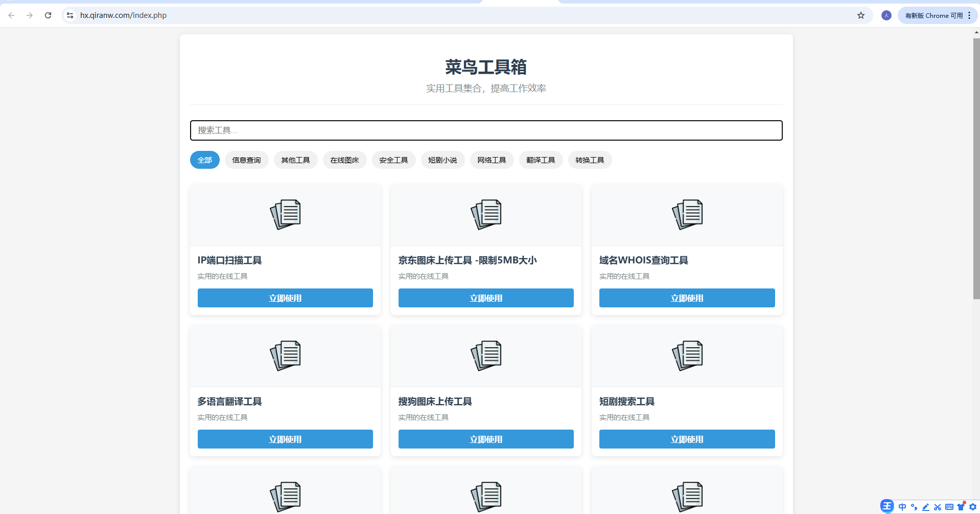Click 立即使用 under 短剧搜索工具

687,439
